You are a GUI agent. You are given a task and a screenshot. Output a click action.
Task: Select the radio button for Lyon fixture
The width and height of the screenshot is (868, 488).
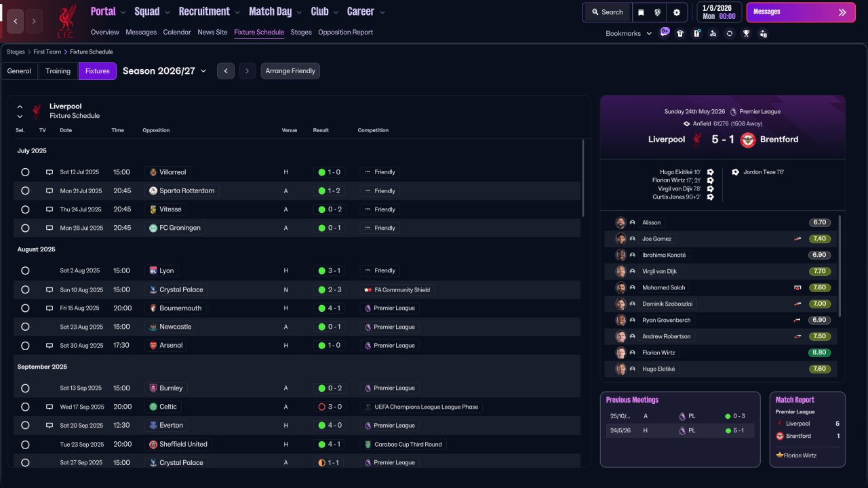[x=25, y=270]
